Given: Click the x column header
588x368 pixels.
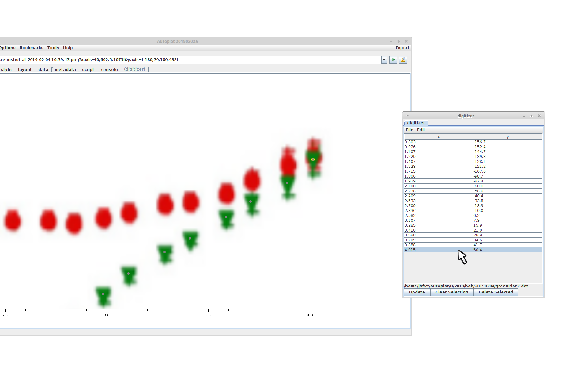Looking at the screenshot, I should (x=439, y=137).
